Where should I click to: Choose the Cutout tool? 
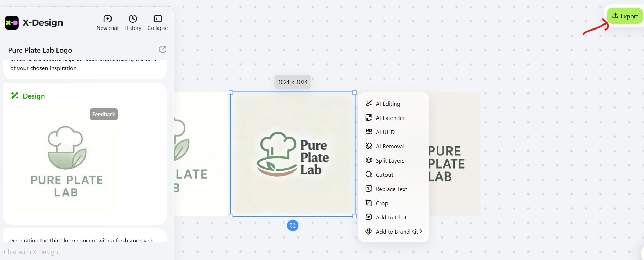point(384,175)
